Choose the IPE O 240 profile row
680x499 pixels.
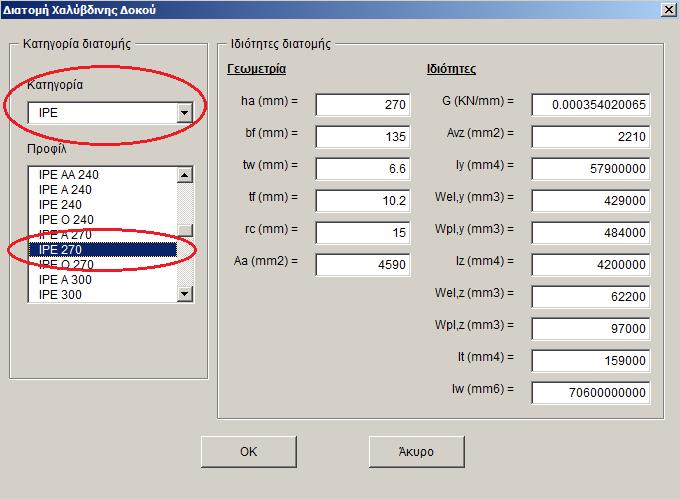103,220
